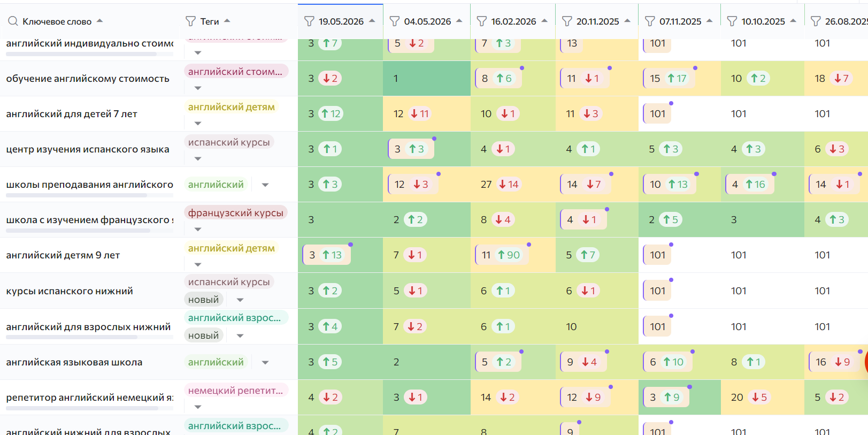Select the 19.05.2026 column header label

tap(341, 21)
